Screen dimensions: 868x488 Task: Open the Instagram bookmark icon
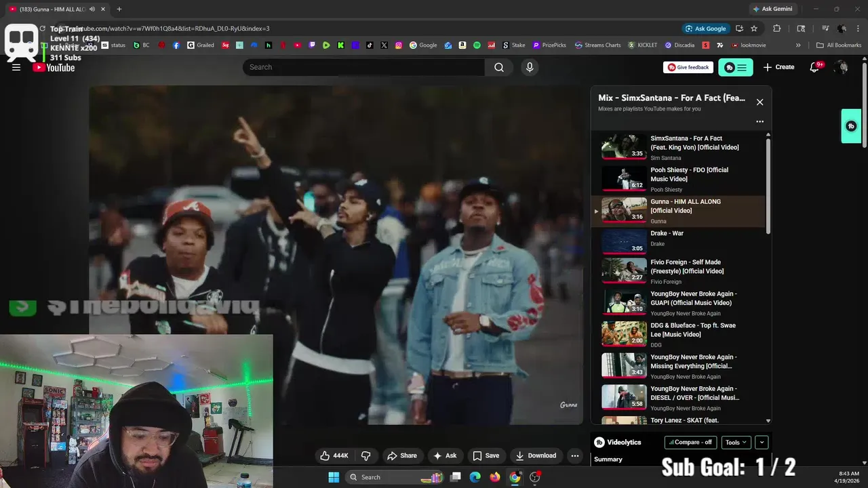pos(399,45)
